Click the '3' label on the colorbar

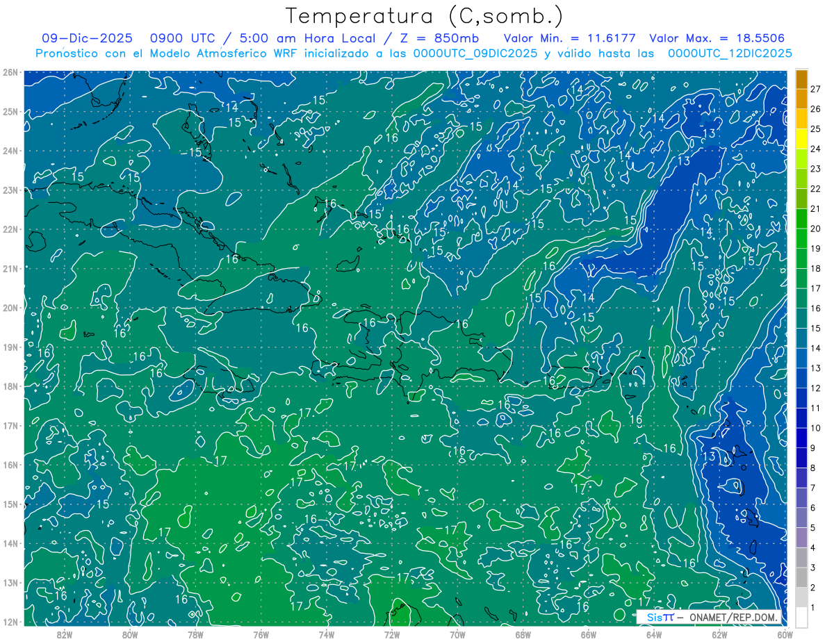pos(812,568)
